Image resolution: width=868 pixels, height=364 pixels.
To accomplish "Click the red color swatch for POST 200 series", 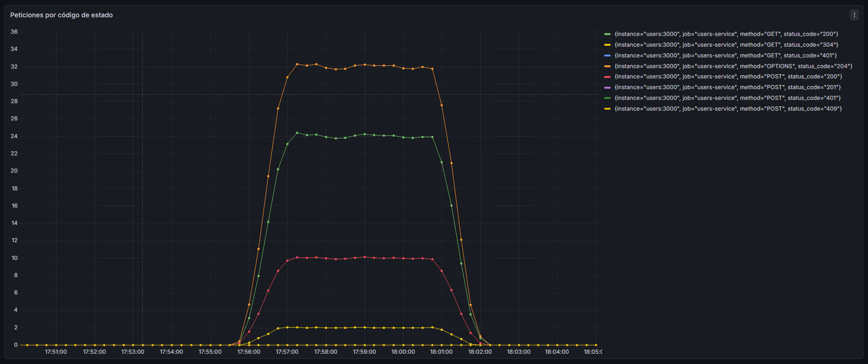I will click(x=607, y=77).
